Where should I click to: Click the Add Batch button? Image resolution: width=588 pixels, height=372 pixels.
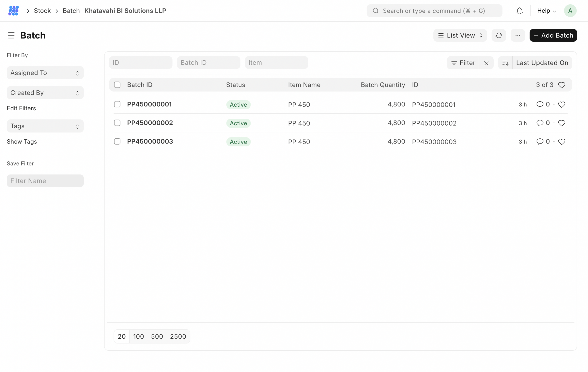pos(553,35)
